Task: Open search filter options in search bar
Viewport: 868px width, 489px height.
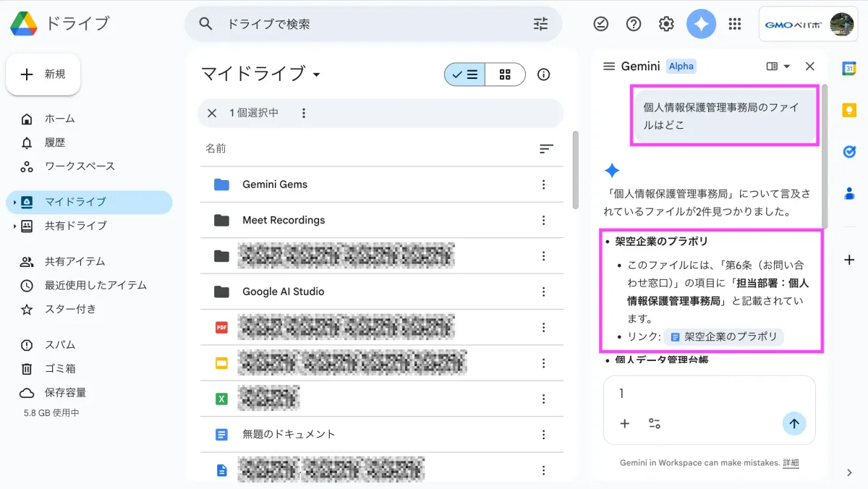Action: pyautogui.click(x=540, y=24)
